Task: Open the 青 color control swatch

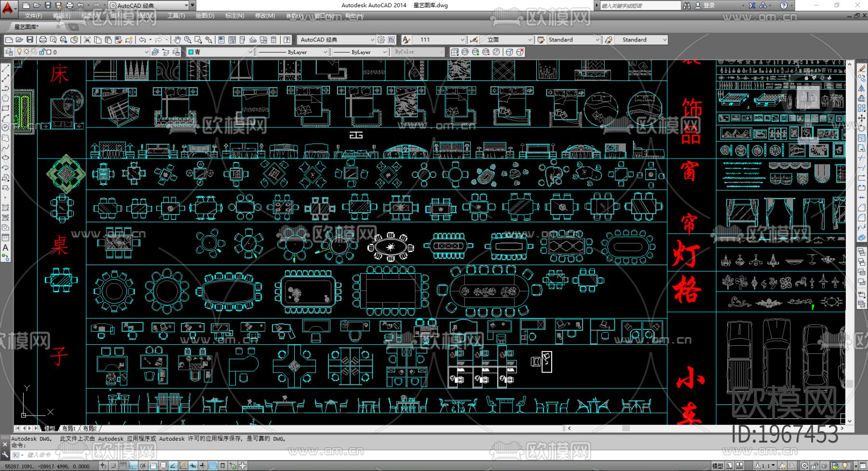Action: click(x=220, y=52)
